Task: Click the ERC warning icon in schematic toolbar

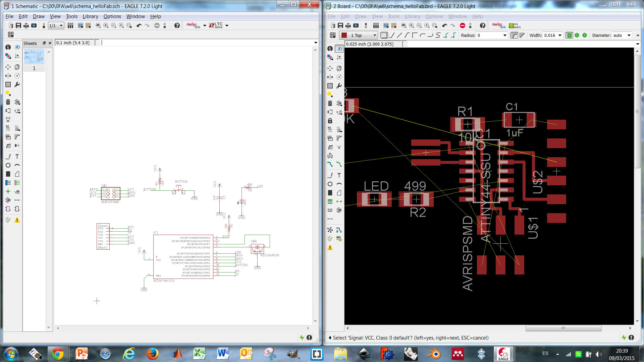Action: point(17,220)
